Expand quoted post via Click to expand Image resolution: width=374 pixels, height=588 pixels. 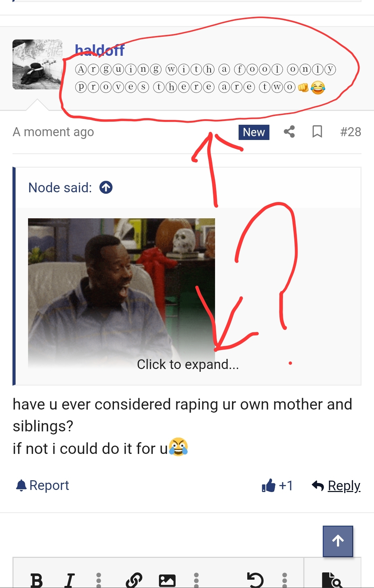click(x=188, y=365)
